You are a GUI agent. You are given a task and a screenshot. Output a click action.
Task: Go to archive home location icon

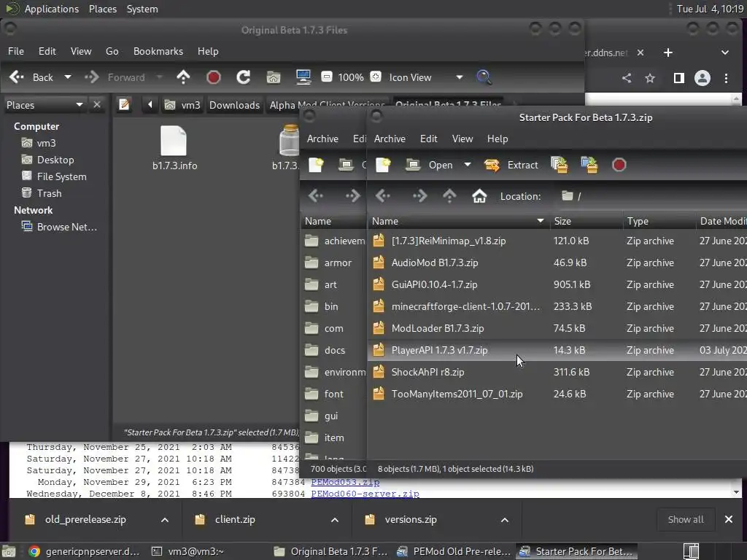pyautogui.click(x=479, y=195)
